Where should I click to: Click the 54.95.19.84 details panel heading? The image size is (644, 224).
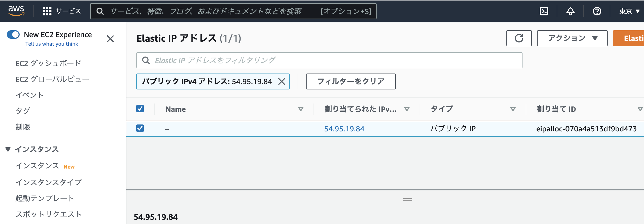pyautogui.click(x=156, y=217)
